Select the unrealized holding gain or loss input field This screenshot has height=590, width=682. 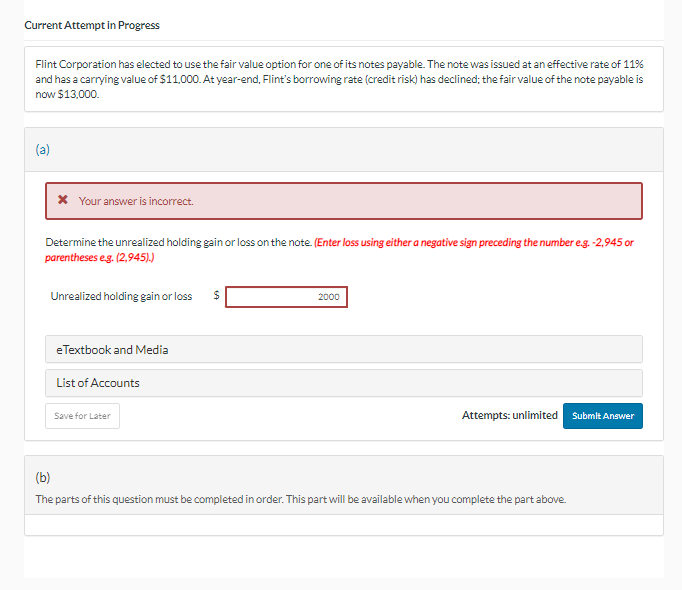[286, 297]
